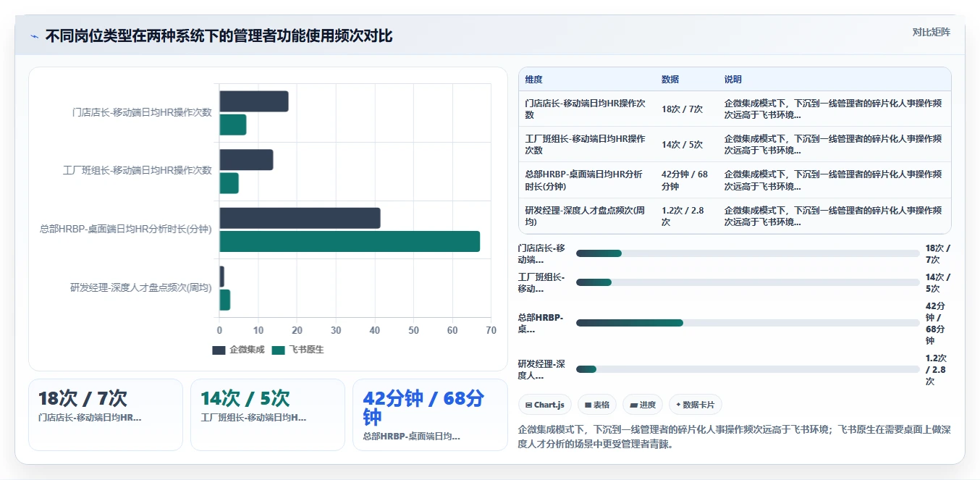Click the 研发经理 progress bar
Screen dimensions: 980x480
[x=748, y=369]
